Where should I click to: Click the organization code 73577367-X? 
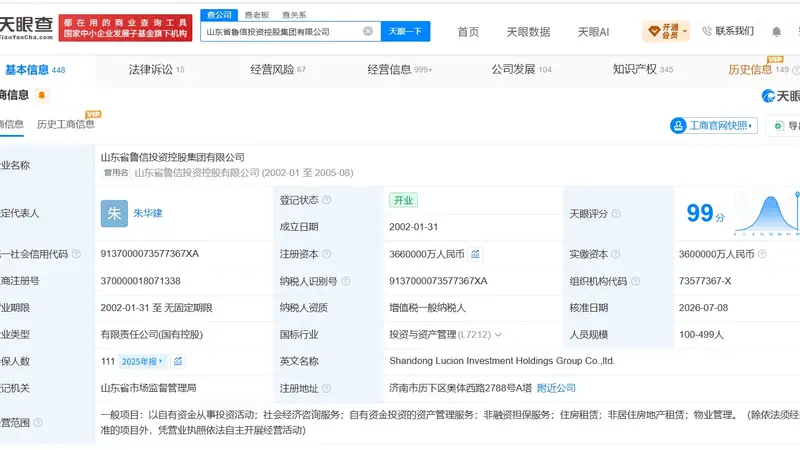[x=705, y=281]
